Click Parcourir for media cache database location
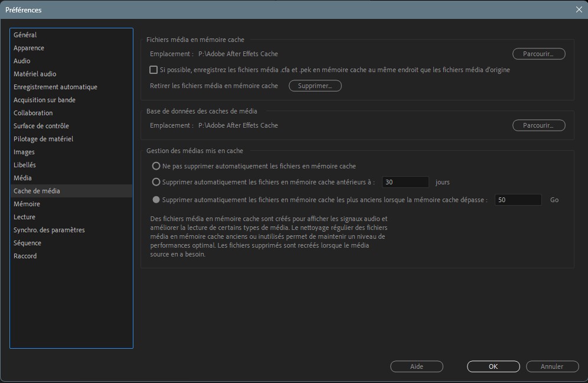The width and height of the screenshot is (588, 383). [x=538, y=125]
